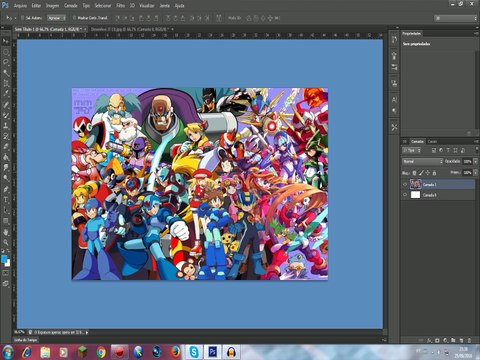Image resolution: width=480 pixels, height=360 pixels.
Task: Select the History Brush tool
Action: coord(6,136)
